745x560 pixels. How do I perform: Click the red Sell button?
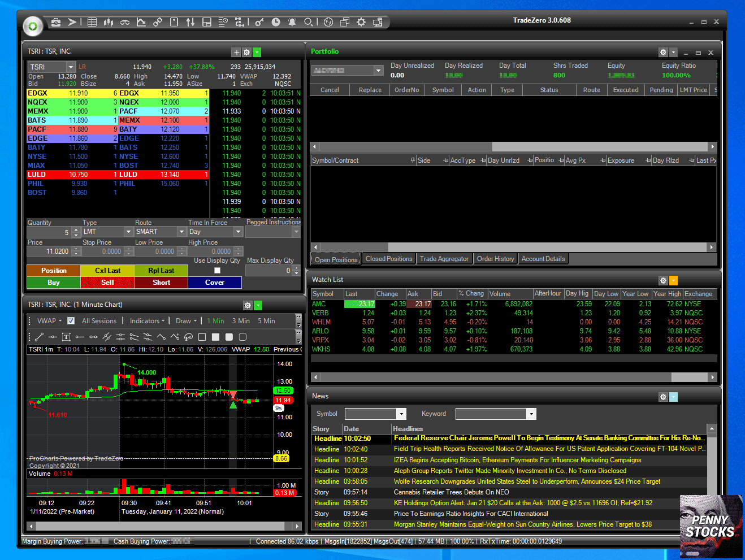pos(107,282)
